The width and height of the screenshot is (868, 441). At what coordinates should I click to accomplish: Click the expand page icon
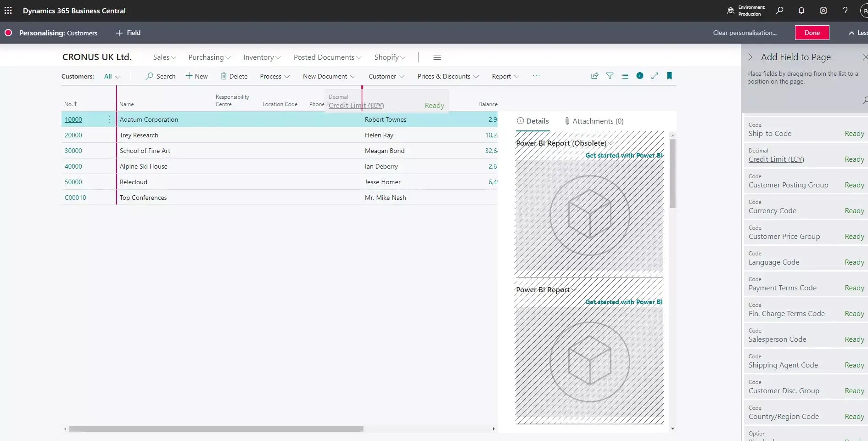click(x=655, y=76)
